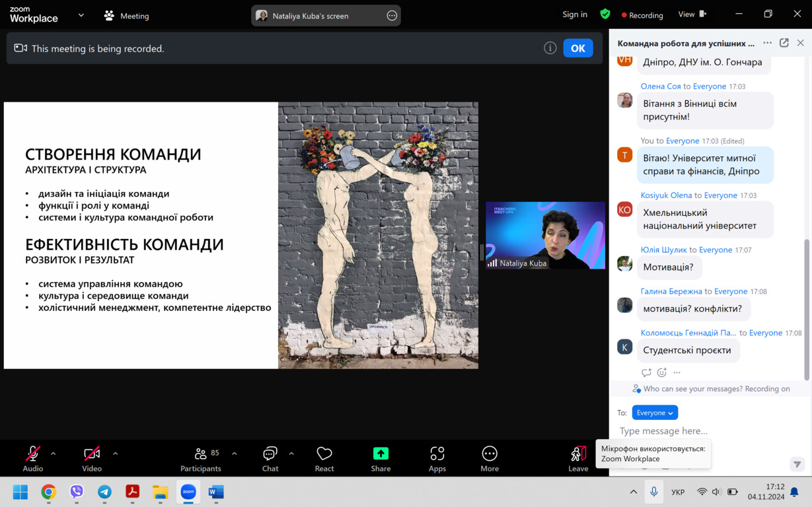Click sender name Олена Соя
The image size is (812, 507).
click(661, 86)
